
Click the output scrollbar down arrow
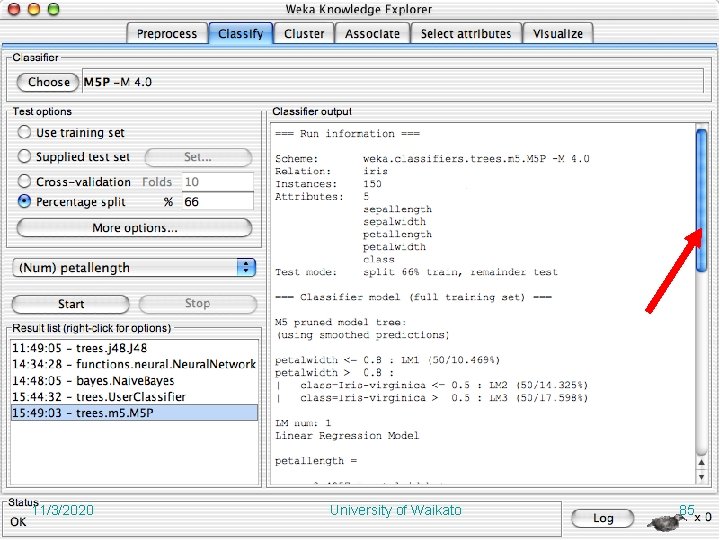point(701,477)
